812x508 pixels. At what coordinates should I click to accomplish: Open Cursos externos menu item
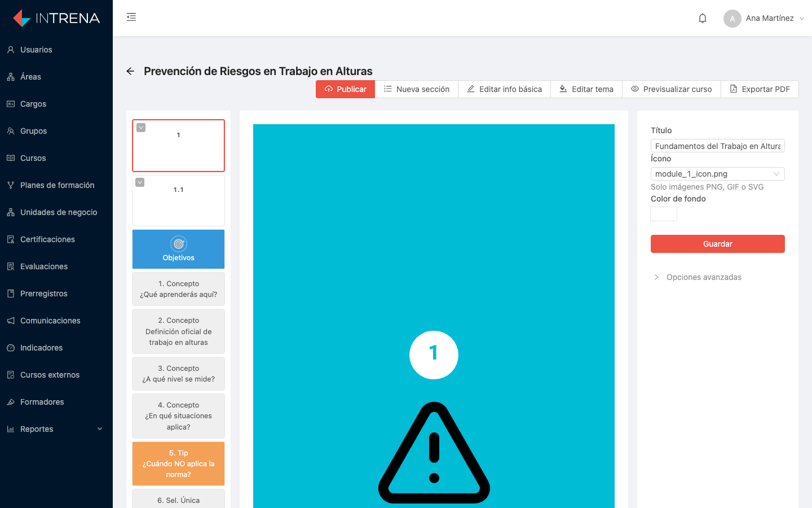point(56,375)
